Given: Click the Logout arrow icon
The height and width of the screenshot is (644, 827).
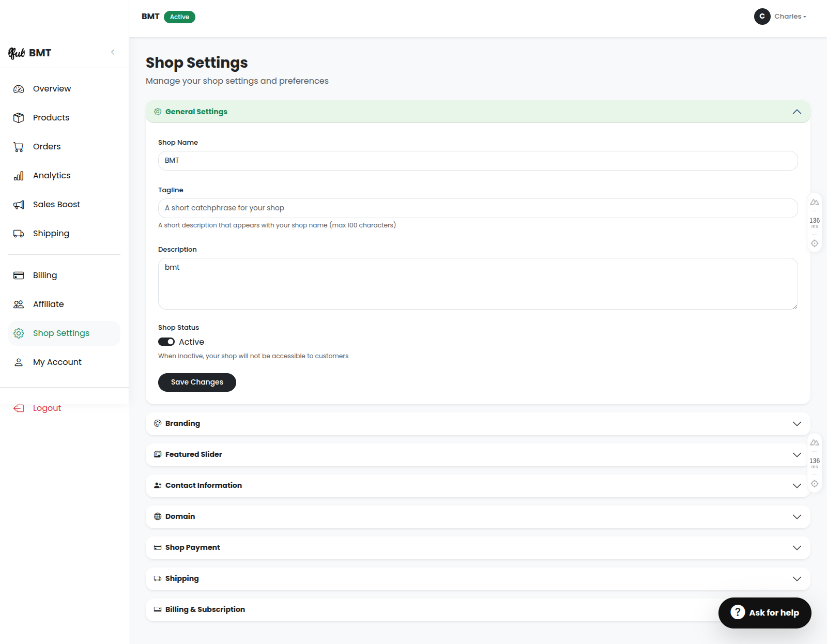Looking at the screenshot, I should point(19,408).
